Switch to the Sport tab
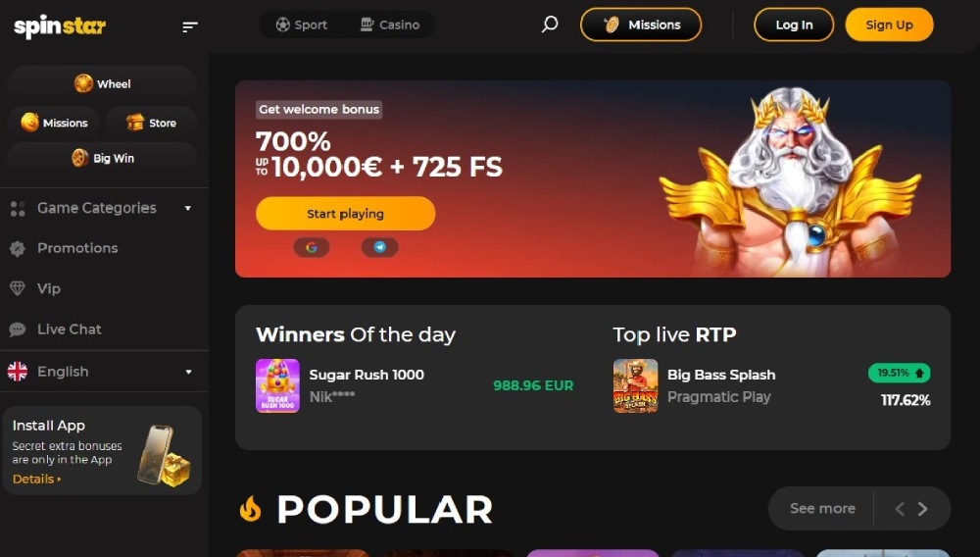980x557 pixels. (302, 25)
